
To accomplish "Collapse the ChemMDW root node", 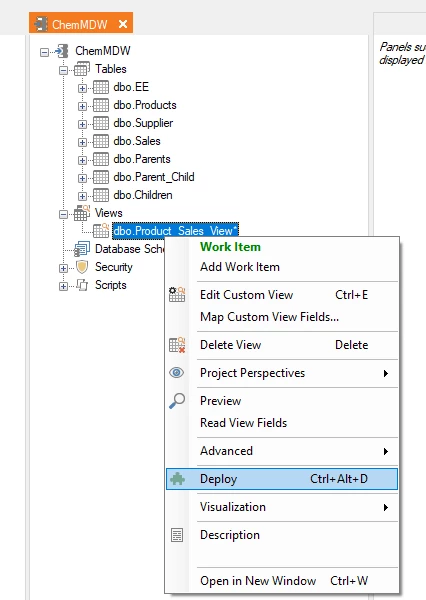I will coord(45,52).
